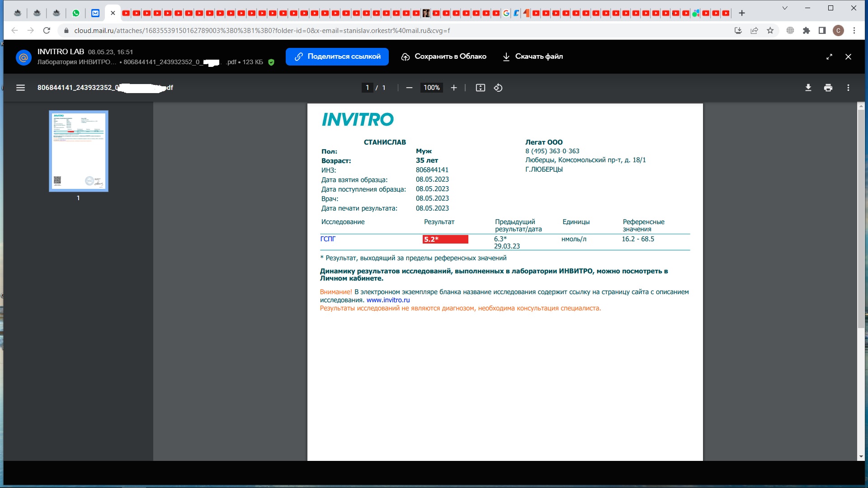Click the 100% zoom level field
Viewport: 868px width, 488px height.
pyautogui.click(x=431, y=88)
